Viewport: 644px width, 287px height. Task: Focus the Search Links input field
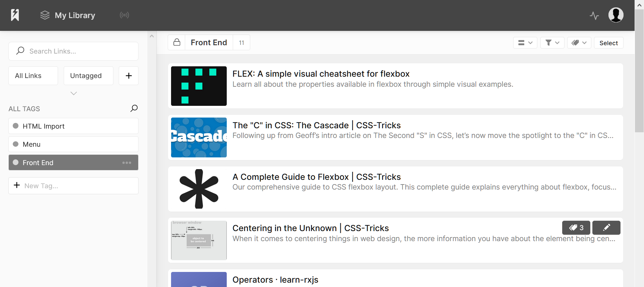click(x=73, y=51)
